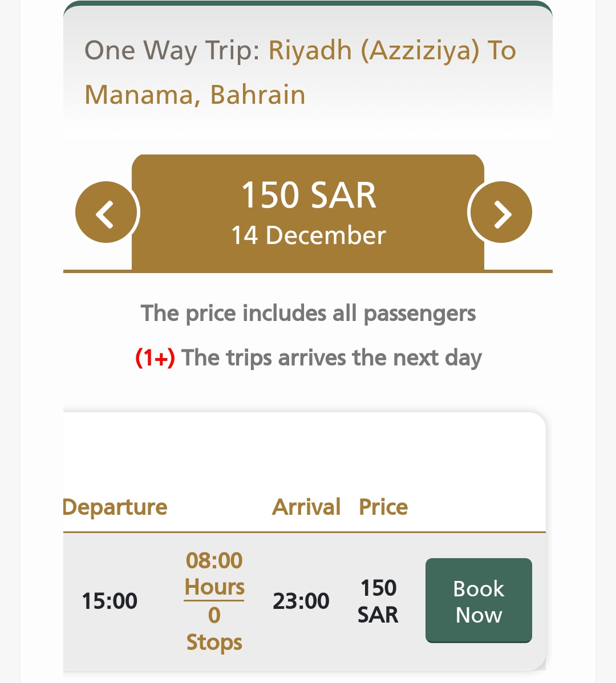
Task: Click 'The price includes all passengers' note
Action: pos(308,313)
